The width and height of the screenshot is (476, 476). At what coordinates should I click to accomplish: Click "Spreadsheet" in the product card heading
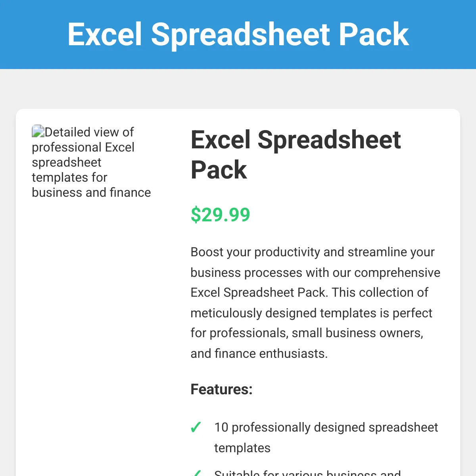click(x=329, y=140)
